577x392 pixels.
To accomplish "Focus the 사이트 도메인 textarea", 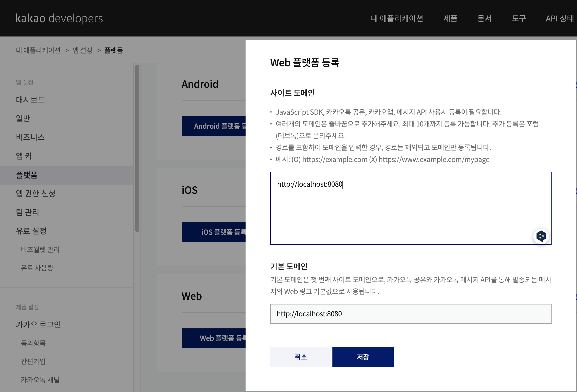I will pyautogui.click(x=410, y=208).
